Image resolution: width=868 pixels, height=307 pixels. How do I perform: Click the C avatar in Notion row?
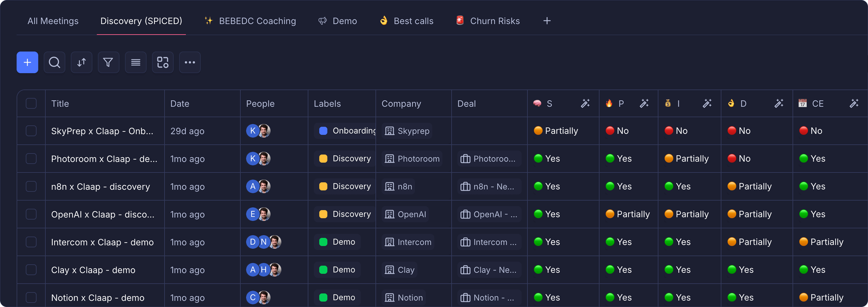point(252,298)
